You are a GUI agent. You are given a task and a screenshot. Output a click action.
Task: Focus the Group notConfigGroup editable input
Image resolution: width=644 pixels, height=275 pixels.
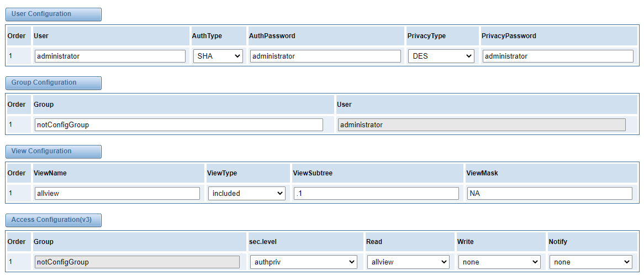pyautogui.click(x=178, y=124)
